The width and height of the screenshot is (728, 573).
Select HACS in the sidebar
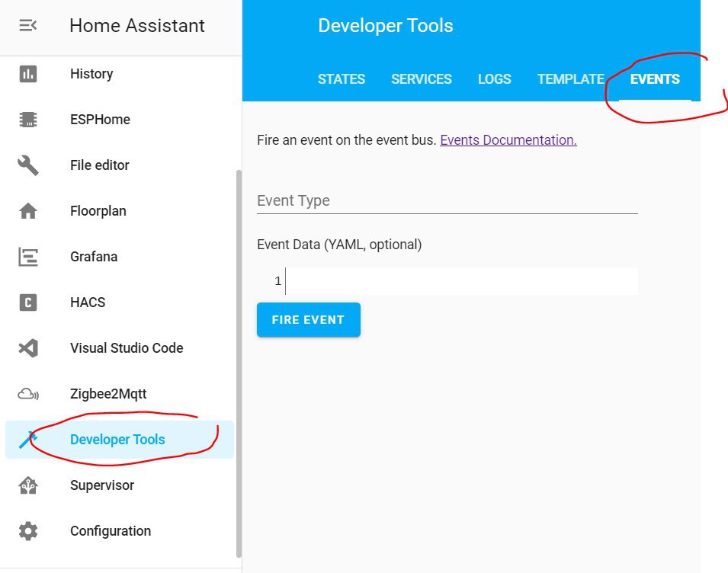coord(120,303)
